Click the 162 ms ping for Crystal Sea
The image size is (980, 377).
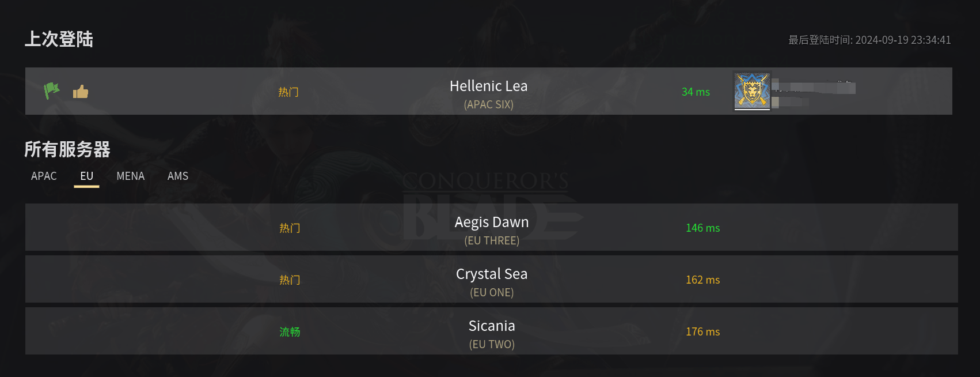click(x=702, y=280)
